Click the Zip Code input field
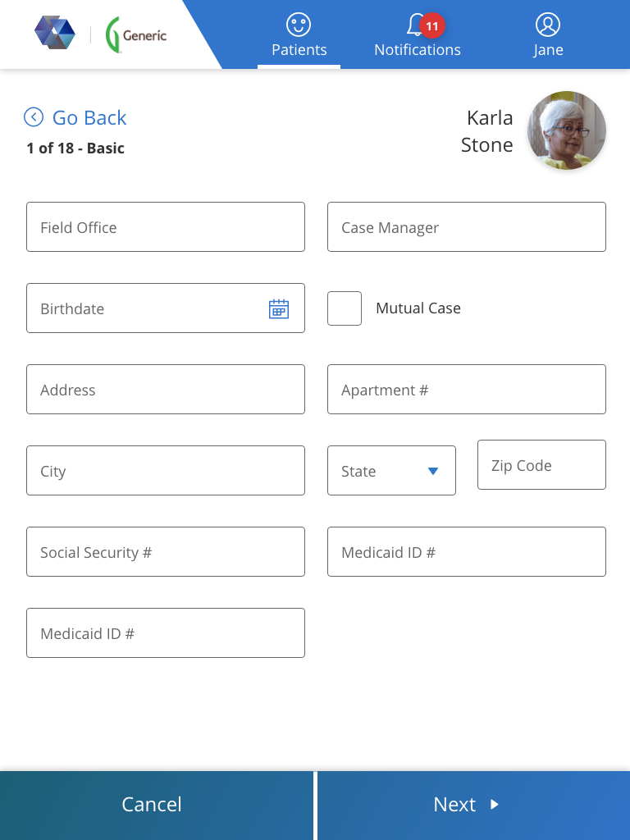This screenshot has width=630, height=840. [541, 464]
